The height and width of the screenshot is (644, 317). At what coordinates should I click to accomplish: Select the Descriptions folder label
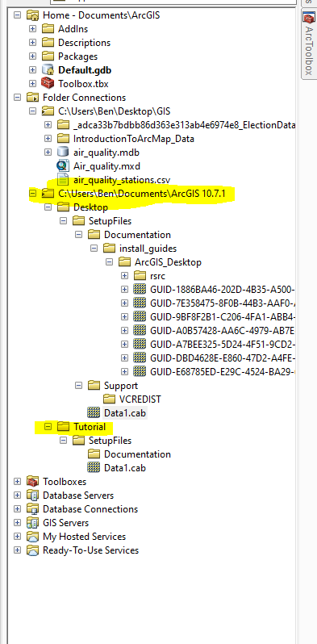point(84,43)
